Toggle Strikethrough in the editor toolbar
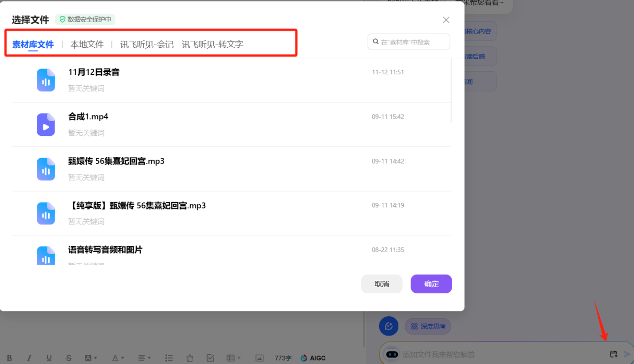Viewport: 634px width, 364px height. tap(69, 358)
